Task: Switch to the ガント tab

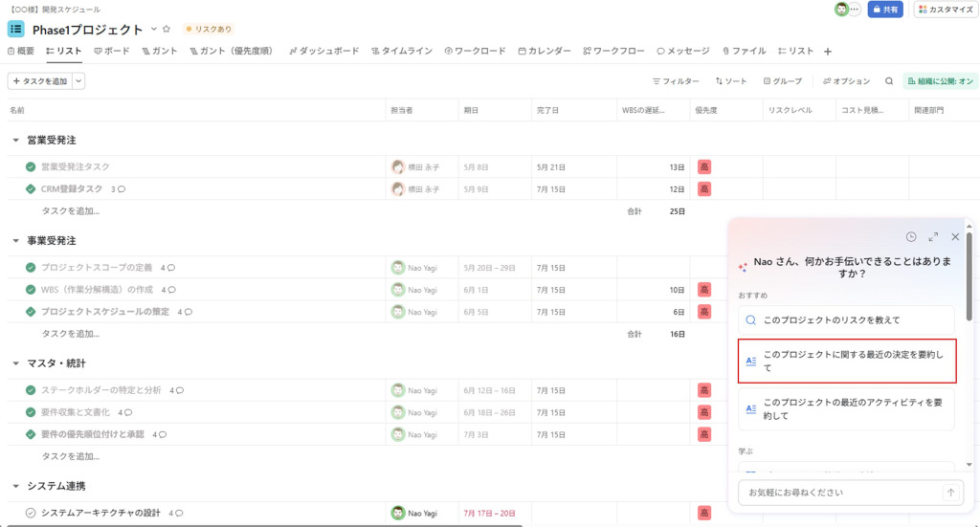Action: pos(160,51)
